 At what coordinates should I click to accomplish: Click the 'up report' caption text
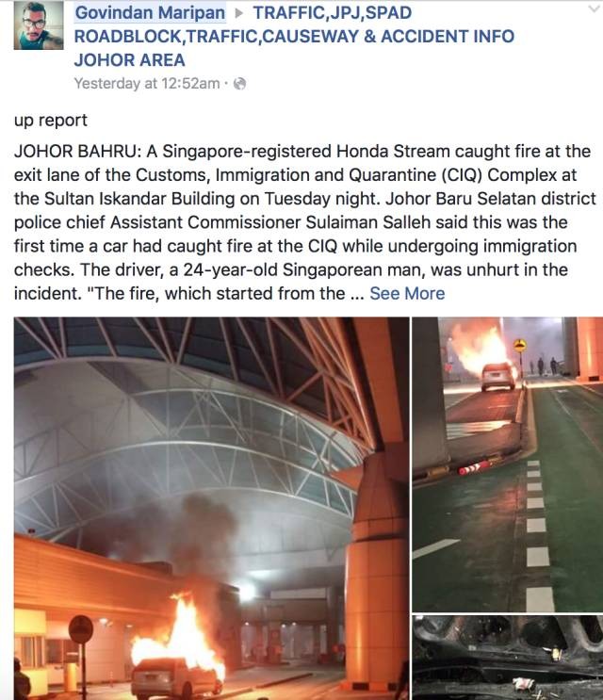pyautogui.click(x=51, y=121)
